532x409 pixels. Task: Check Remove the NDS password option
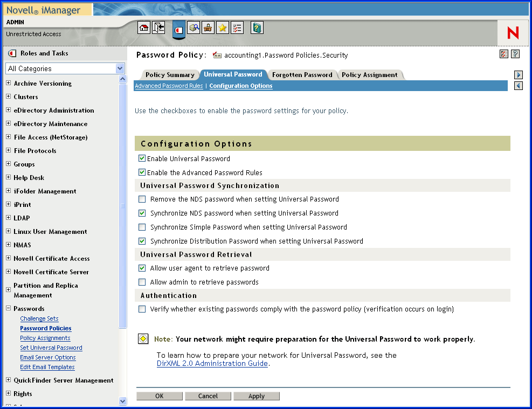(142, 199)
